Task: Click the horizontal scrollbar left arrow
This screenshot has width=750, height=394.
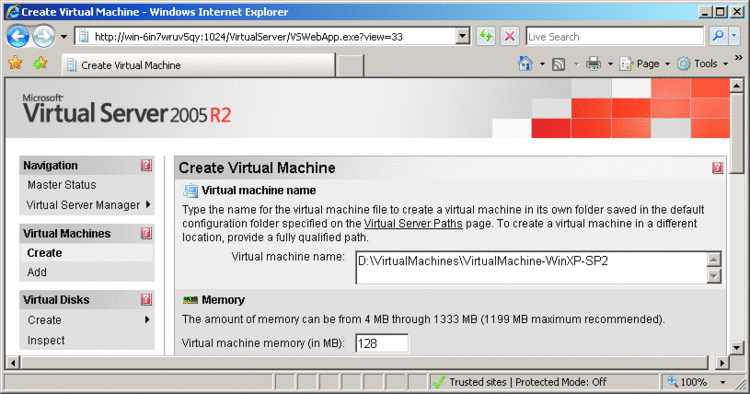Action: [x=13, y=363]
